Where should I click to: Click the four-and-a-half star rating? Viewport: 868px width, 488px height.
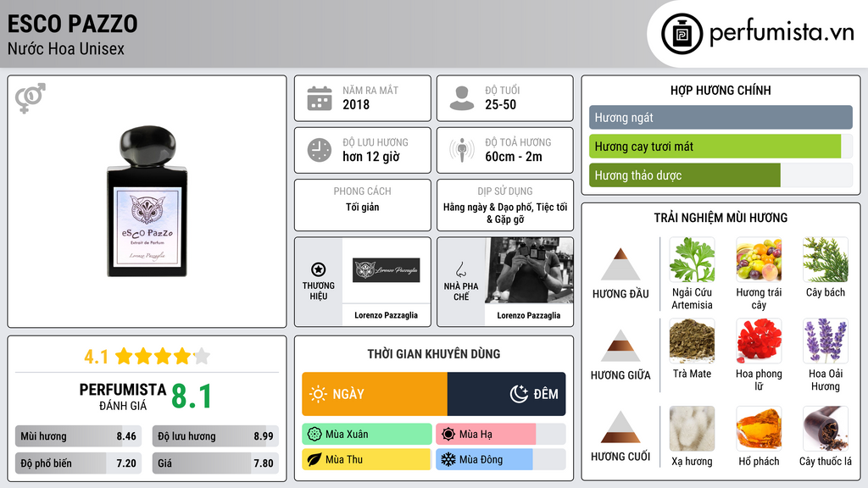(163, 357)
